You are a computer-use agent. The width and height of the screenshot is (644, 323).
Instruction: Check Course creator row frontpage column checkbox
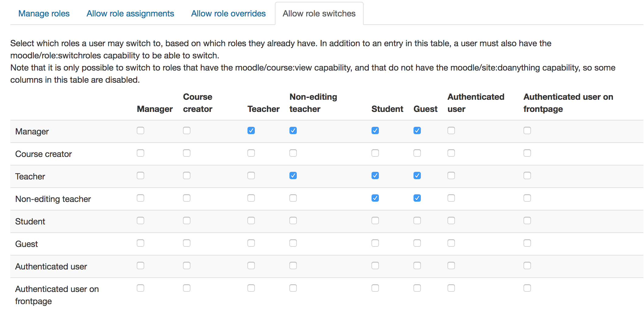527,153
